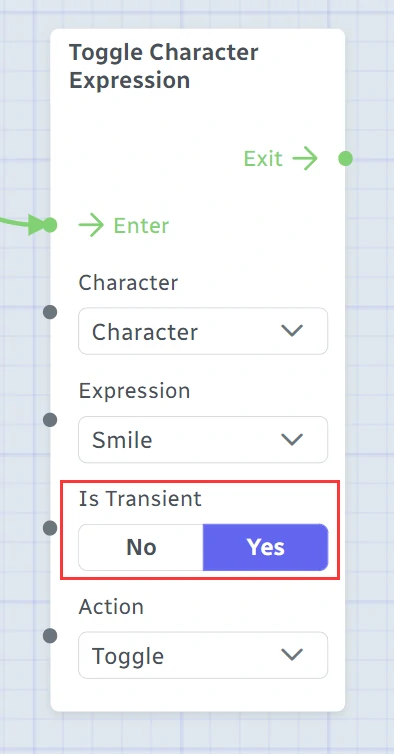Viewport: 394px width, 754px height.
Task: Set Is Transient to Yes
Action: point(266,547)
